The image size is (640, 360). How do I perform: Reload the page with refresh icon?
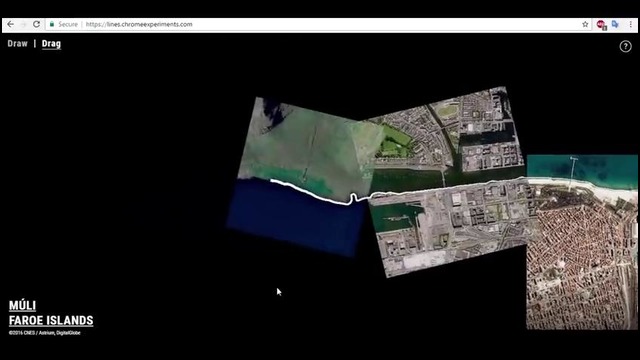tap(36, 24)
